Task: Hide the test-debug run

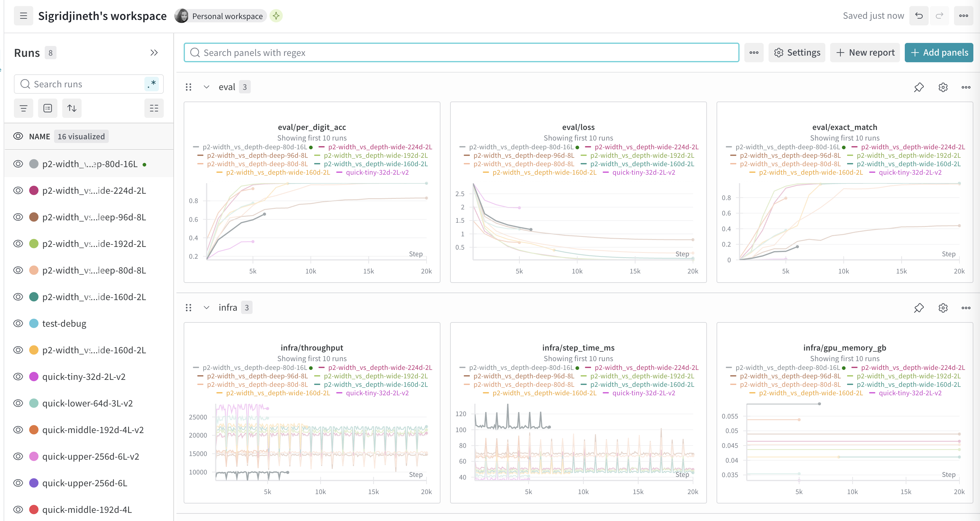Action: (x=18, y=323)
